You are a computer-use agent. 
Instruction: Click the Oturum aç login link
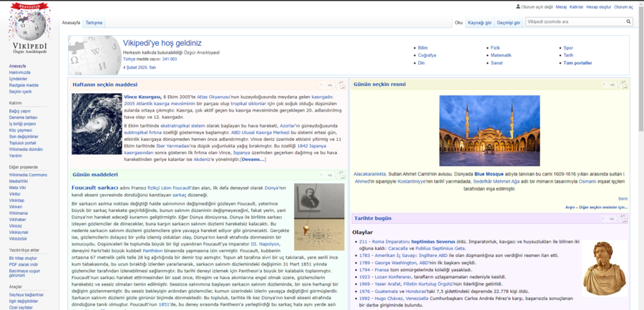coord(623,6)
